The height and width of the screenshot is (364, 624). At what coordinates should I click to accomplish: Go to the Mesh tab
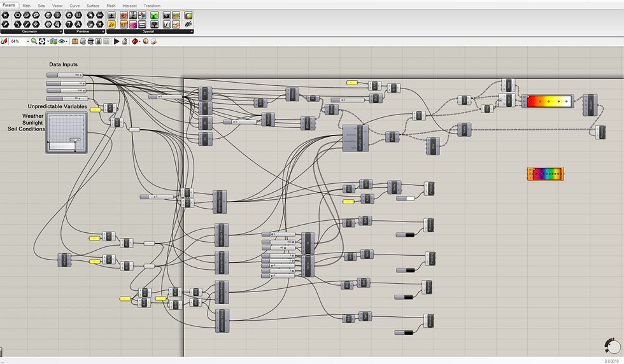coord(111,6)
